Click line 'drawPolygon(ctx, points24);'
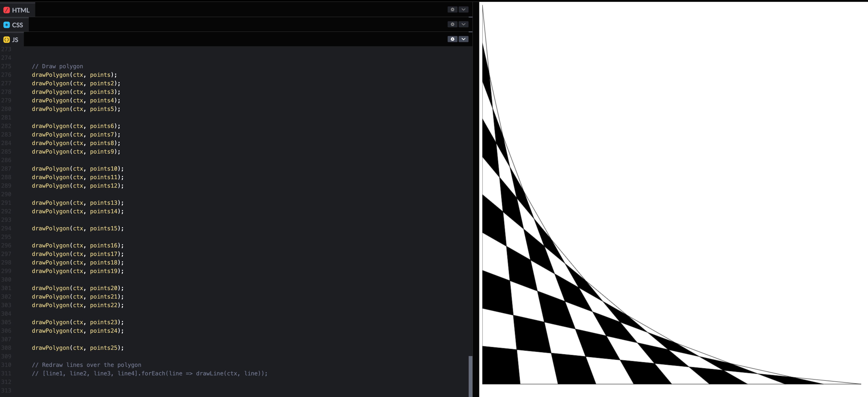 click(78, 331)
